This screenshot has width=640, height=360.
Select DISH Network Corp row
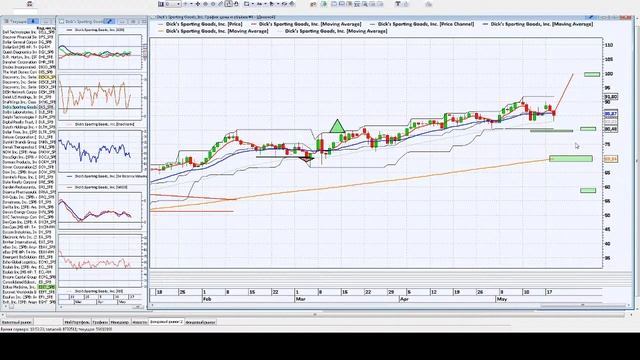click(x=28, y=92)
